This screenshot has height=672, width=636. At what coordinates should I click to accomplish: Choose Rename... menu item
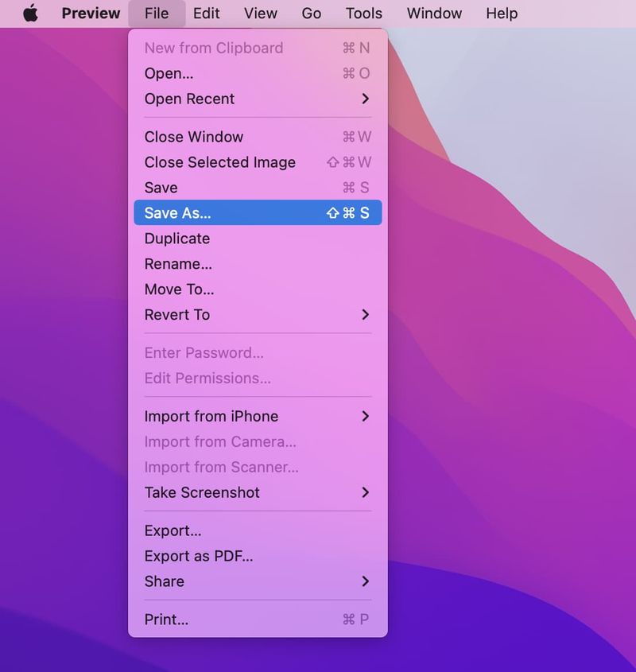[258, 263]
